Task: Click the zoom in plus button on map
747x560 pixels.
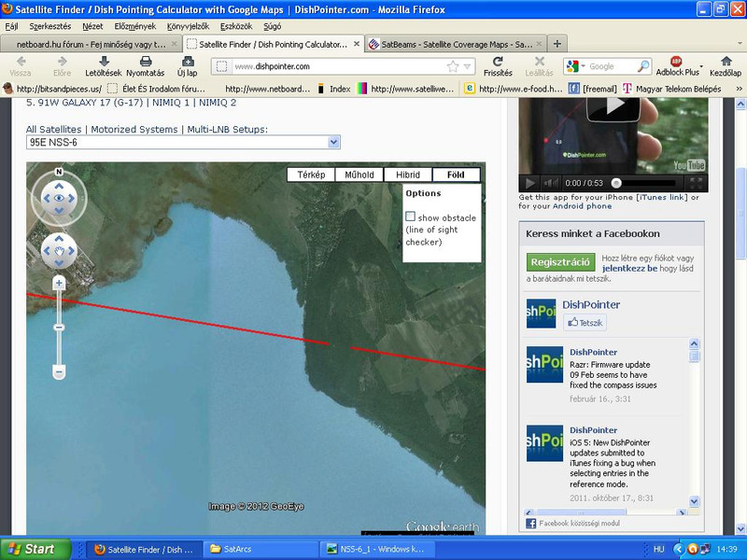Action: [59, 282]
